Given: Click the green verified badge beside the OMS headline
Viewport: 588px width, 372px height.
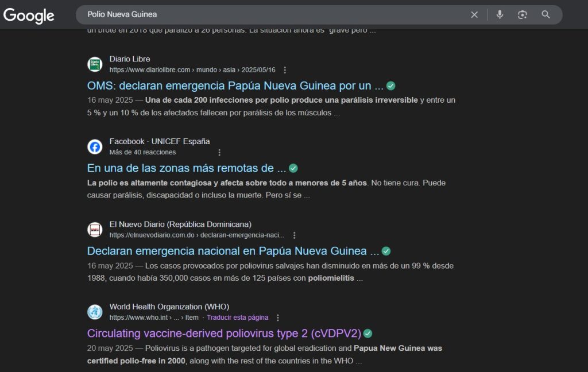Looking at the screenshot, I should tap(390, 86).
